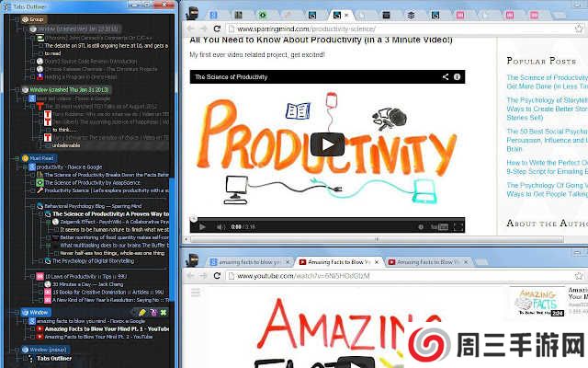Image resolution: width=588 pixels, height=368 pixels.
Task: Click the YouTube logo on video player
Action: [436, 225]
